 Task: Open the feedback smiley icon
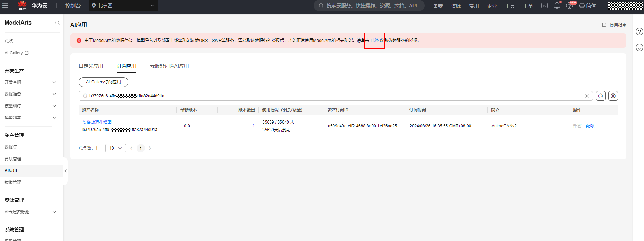639,47
